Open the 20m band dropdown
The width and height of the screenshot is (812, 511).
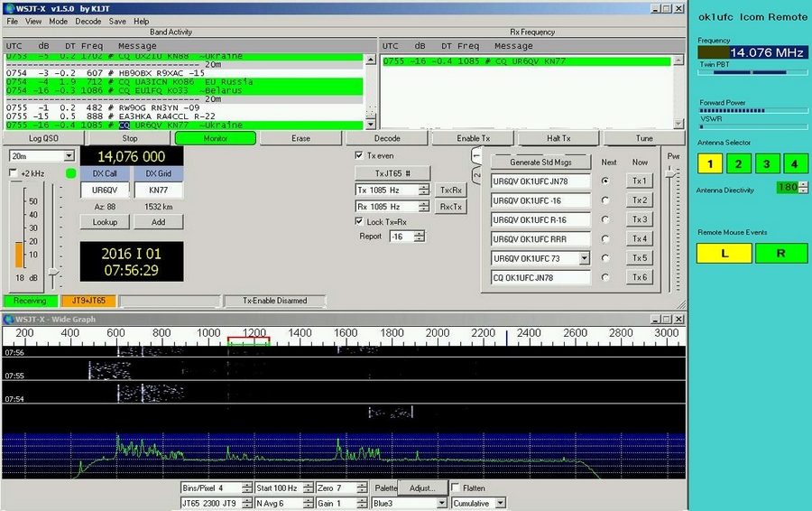tap(69, 155)
